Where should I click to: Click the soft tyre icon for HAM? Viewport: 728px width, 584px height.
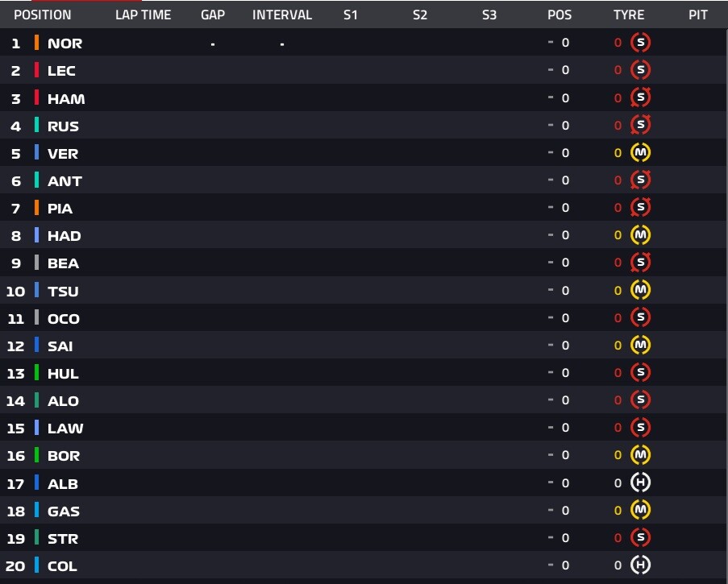point(641,97)
